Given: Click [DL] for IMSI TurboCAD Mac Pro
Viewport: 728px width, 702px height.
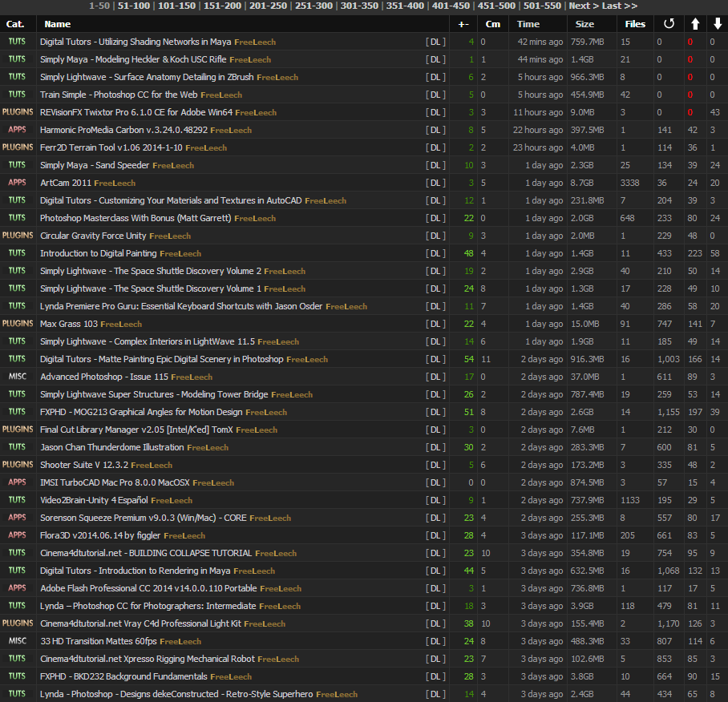Looking at the screenshot, I should [x=435, y=482].
